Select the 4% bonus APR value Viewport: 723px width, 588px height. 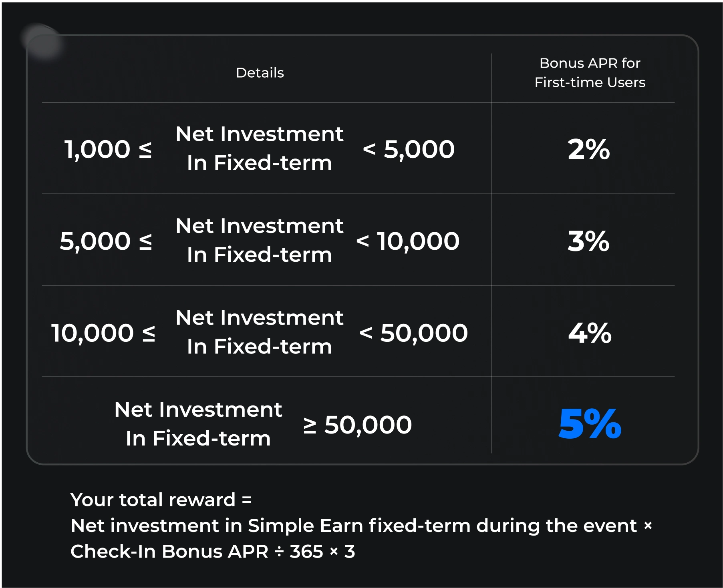click(590, 333)
